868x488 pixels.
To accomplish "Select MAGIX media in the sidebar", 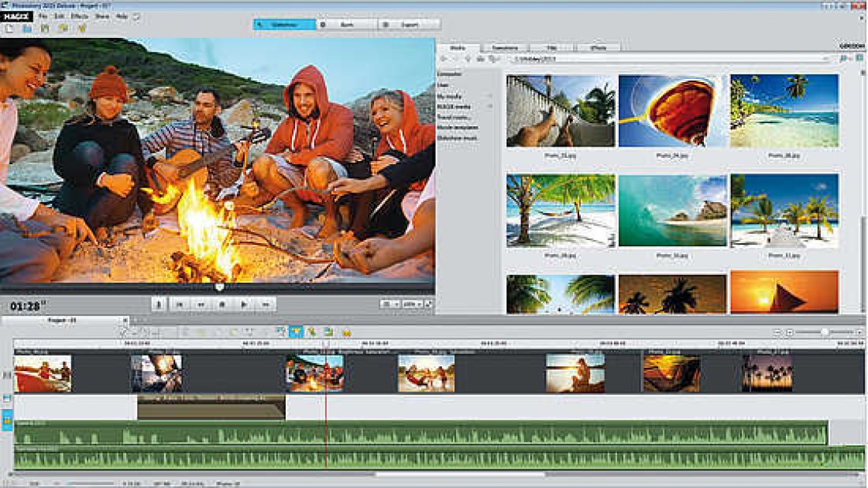I will coord(454,106).
